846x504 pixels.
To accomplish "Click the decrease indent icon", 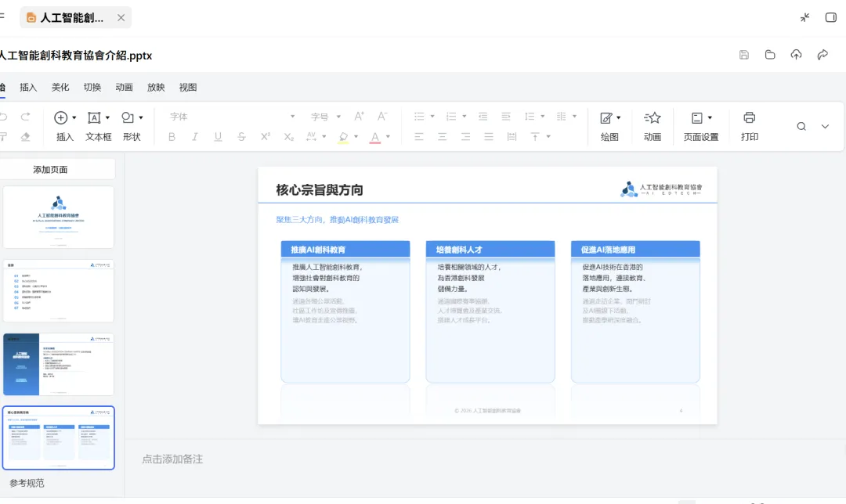I will click(483, 117).
